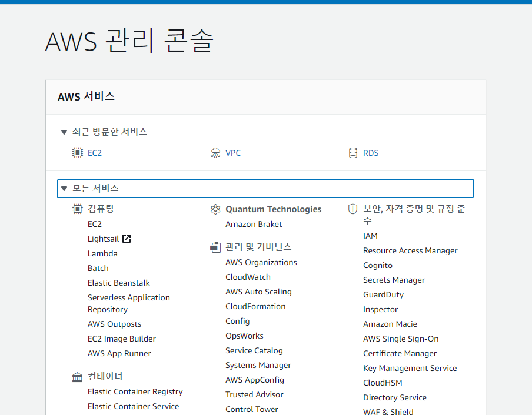Collapse the 최근 방문한 서비스 section
Viewport: 532px width, 415px height.
pyautogui.click(x=64, y=132)
